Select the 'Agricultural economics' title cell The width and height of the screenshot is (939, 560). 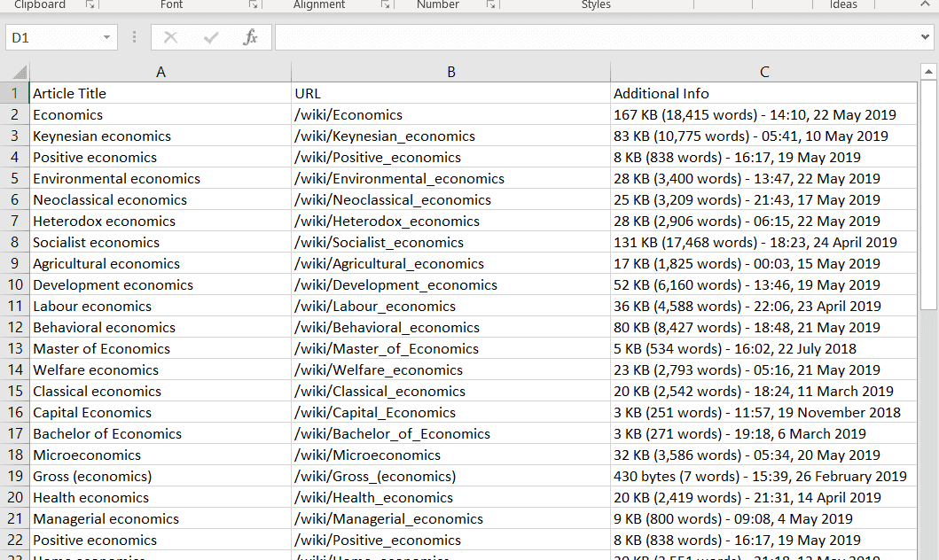click(160, 264)
